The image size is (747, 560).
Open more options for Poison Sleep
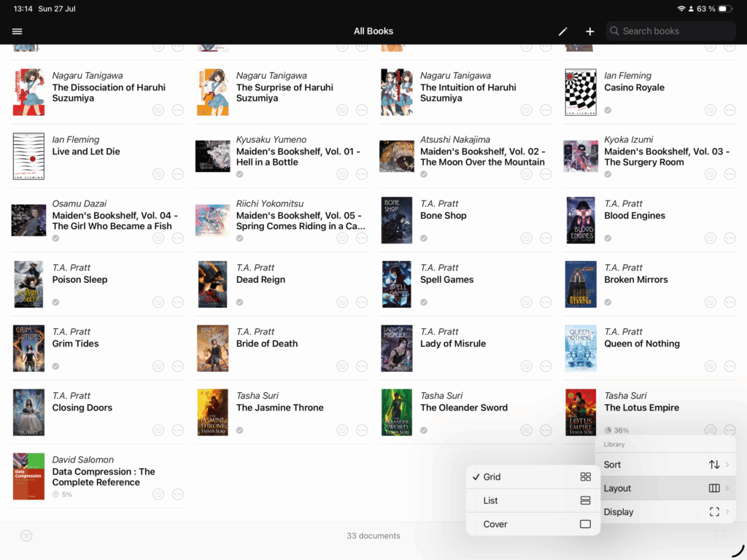(x=178, y=302)
